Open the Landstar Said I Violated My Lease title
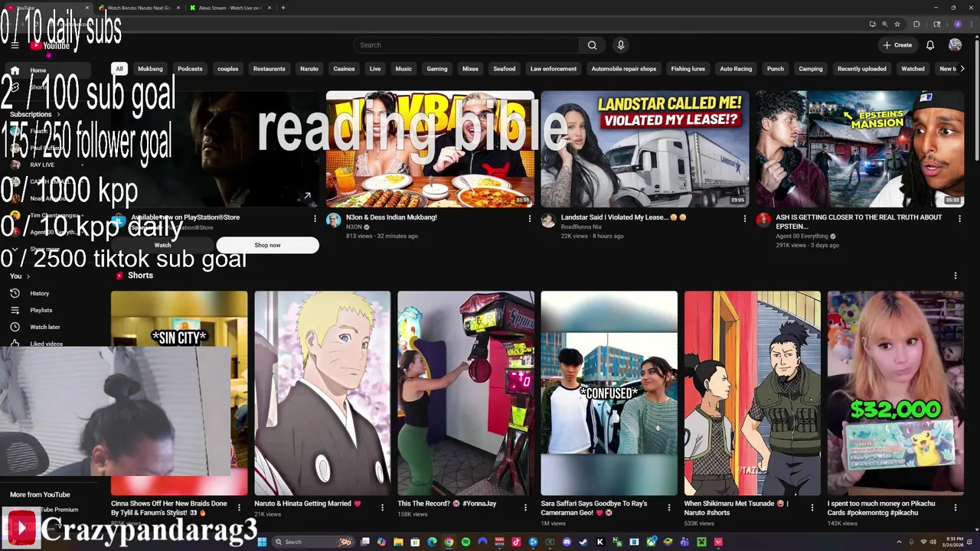Screen dimensions: 980x551 [x=623, y=217]
